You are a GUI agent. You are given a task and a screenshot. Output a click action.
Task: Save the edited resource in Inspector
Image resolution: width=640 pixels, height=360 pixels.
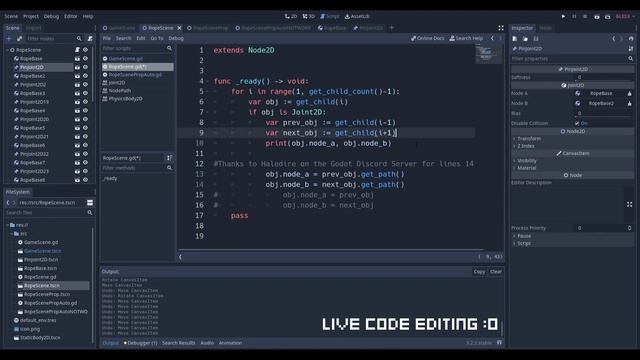pyautogui.click(x=536, y=38)
